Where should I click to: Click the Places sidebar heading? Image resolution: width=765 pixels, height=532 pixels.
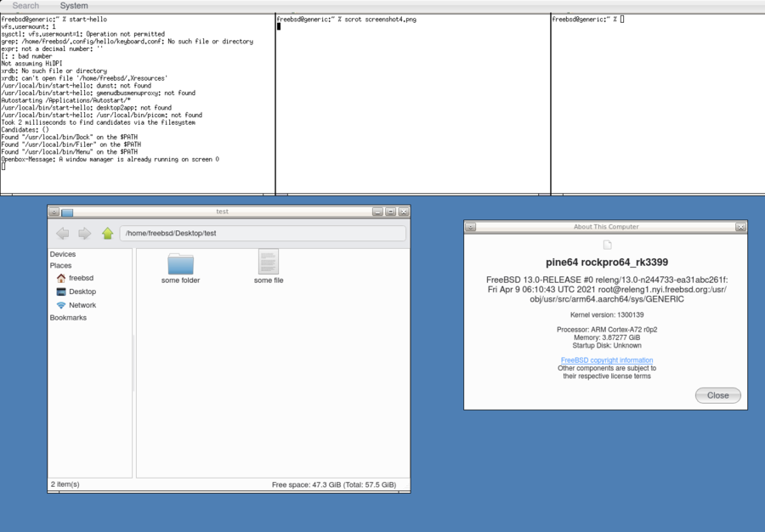[x=61, y=265]
